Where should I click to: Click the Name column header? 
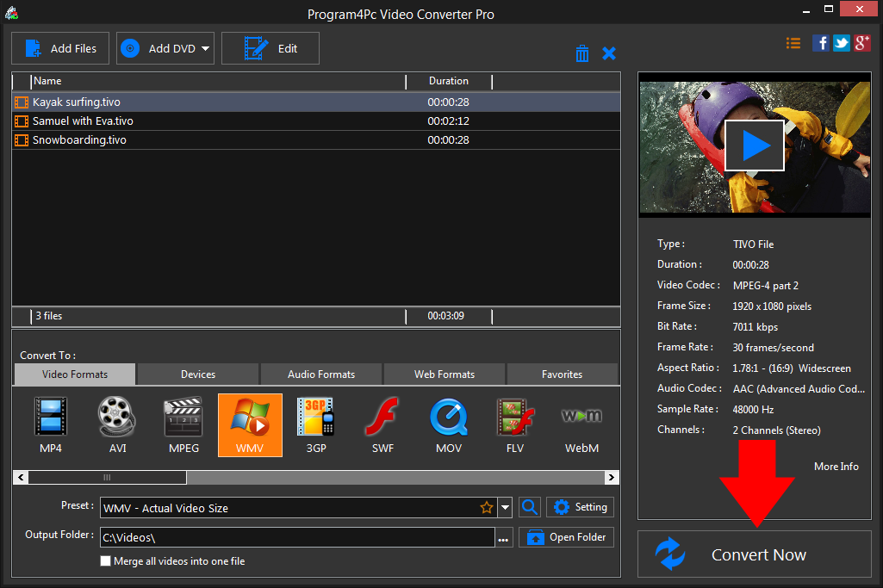pyautogui.click(x=218, y=81)
